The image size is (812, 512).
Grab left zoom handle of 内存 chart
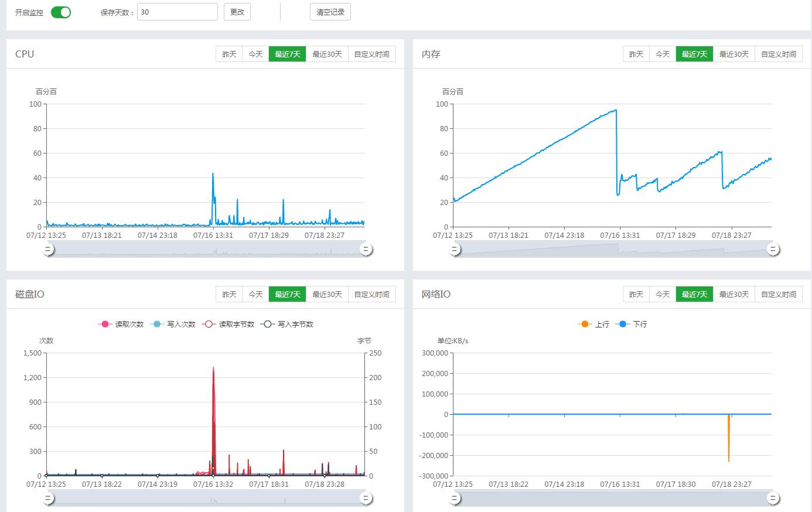tap(455, 250)
